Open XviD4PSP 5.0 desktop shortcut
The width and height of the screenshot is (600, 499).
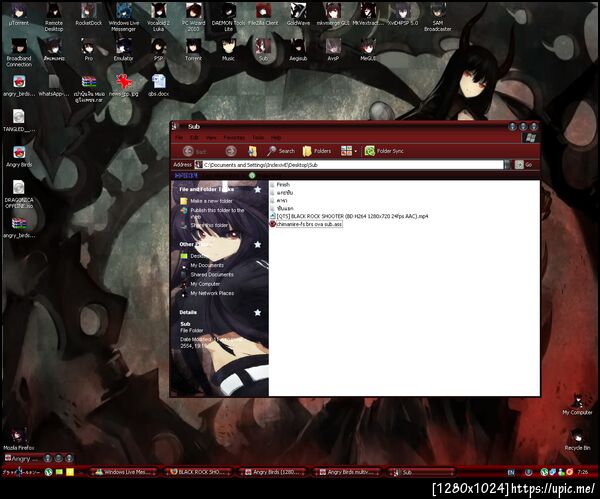[x=403, y=15]
